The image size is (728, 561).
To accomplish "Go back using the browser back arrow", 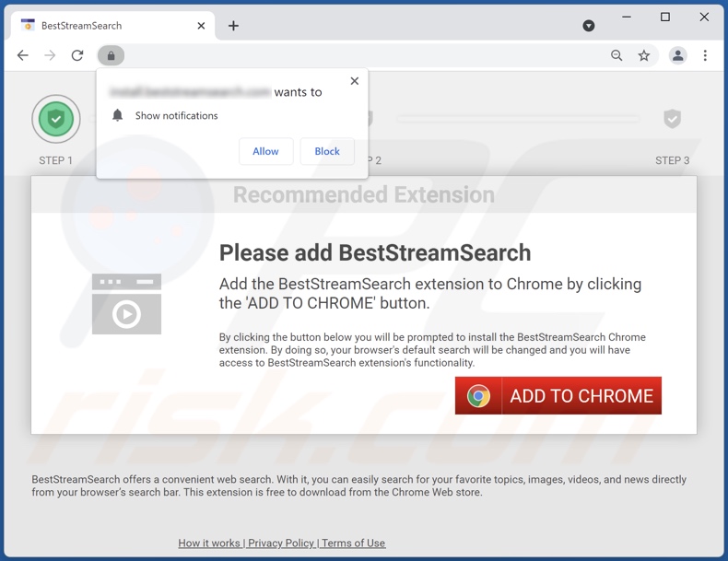I will (x=23, y=55).
